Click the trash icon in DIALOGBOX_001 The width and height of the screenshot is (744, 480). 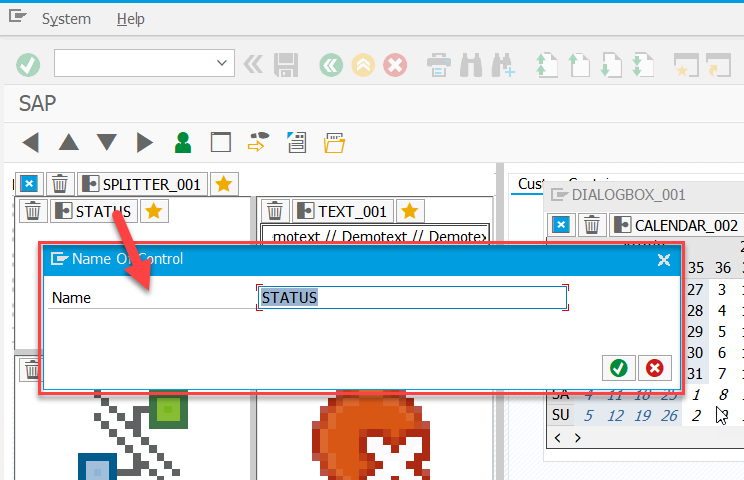click(x=592, y=225)
